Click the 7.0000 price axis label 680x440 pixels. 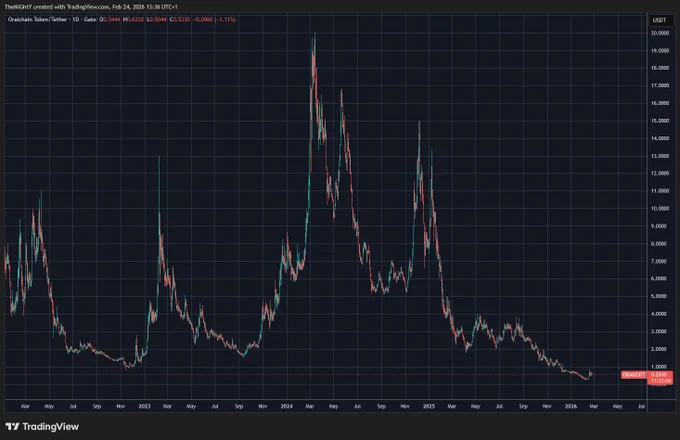[660, 261]
